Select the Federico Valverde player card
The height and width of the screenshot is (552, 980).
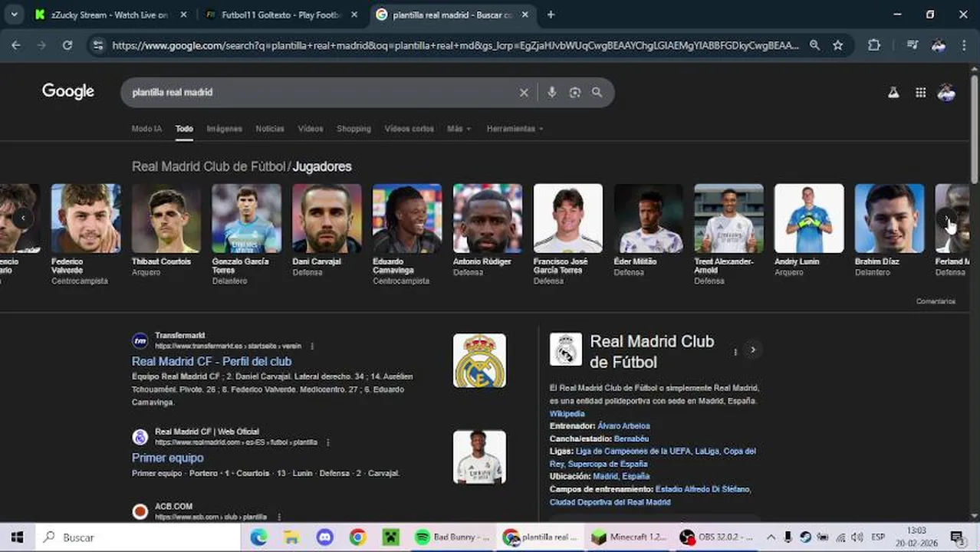point(86,234)
